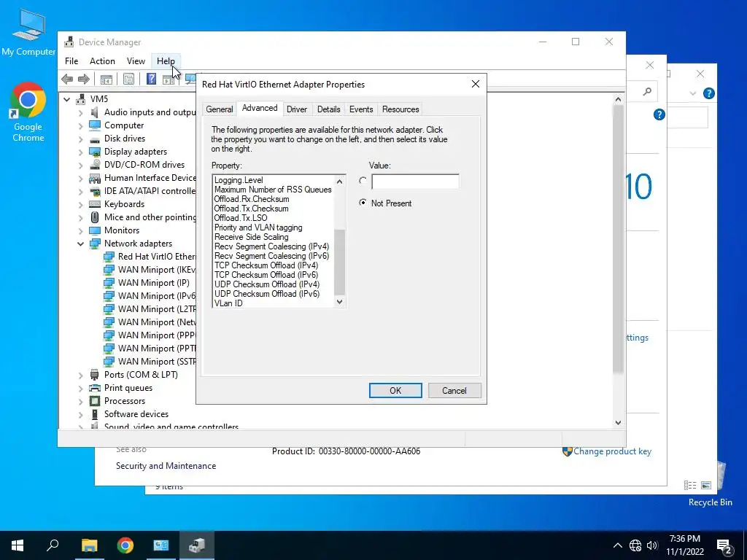Switch to the Events tab
Image resolution: width=747 pixels, height=560 pixels.
pos(361,109)
